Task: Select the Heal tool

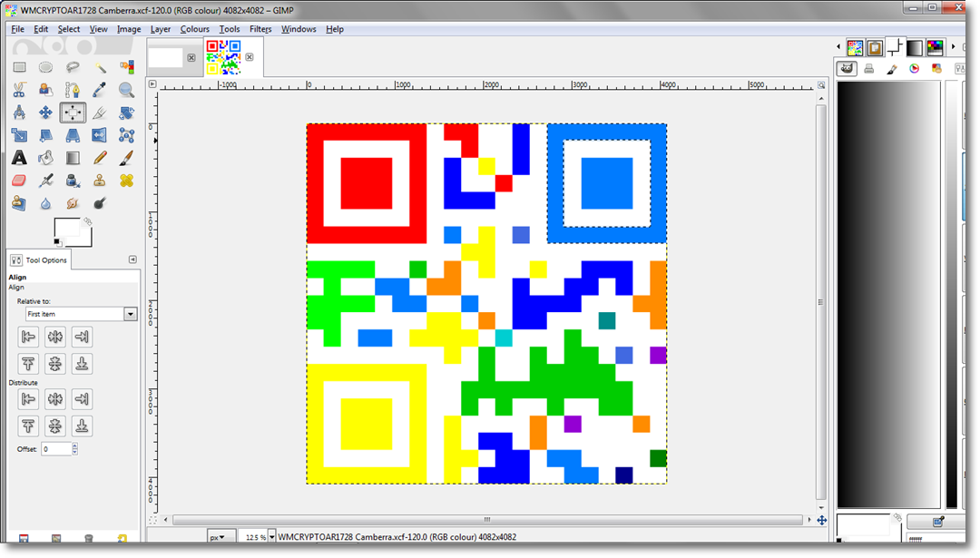Action: (x=126, y=181)
